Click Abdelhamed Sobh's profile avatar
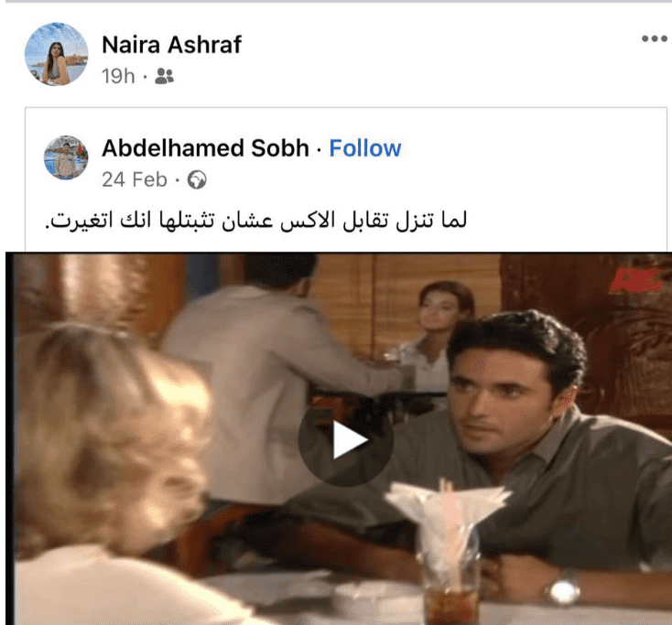This screenshot has width=672, height=625. (x=66, y=157)
